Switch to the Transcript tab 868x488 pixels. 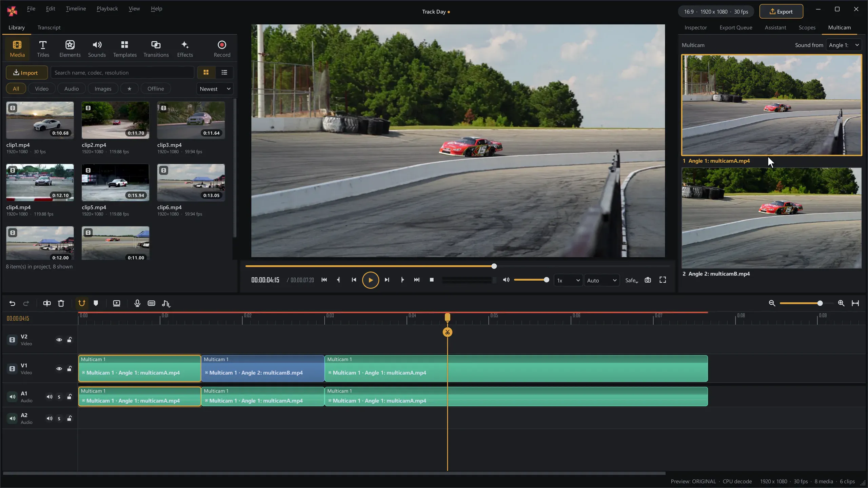click(x=49, y=27)
